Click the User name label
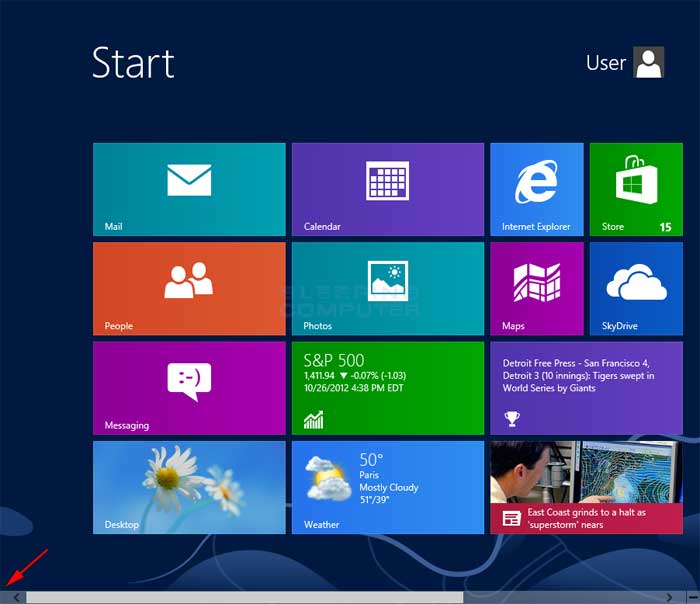 click(x=606, y=63)
